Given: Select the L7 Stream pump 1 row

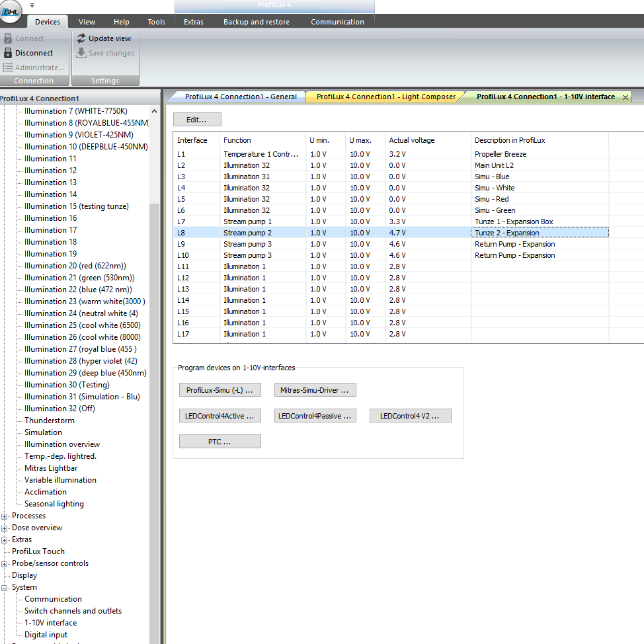Looking at the screenshot, I should click(x=391, y=221).
